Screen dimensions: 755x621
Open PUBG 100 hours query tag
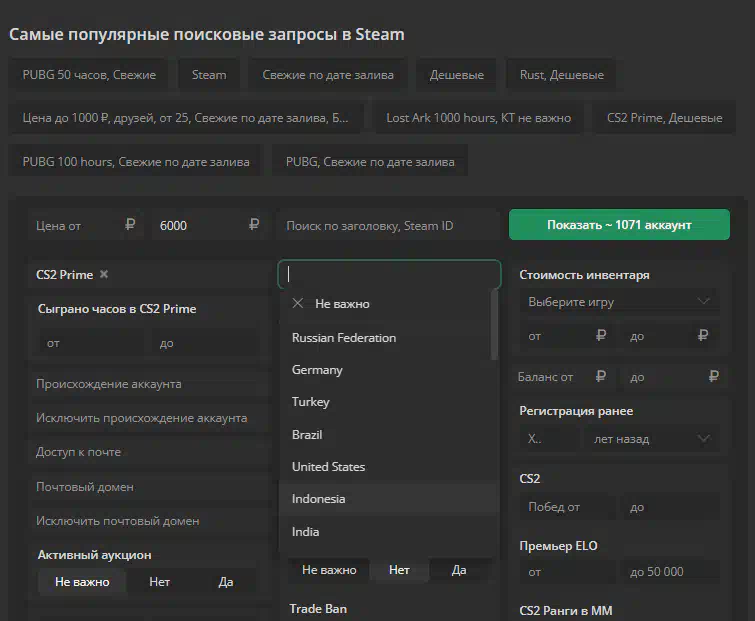pos(136,162)
